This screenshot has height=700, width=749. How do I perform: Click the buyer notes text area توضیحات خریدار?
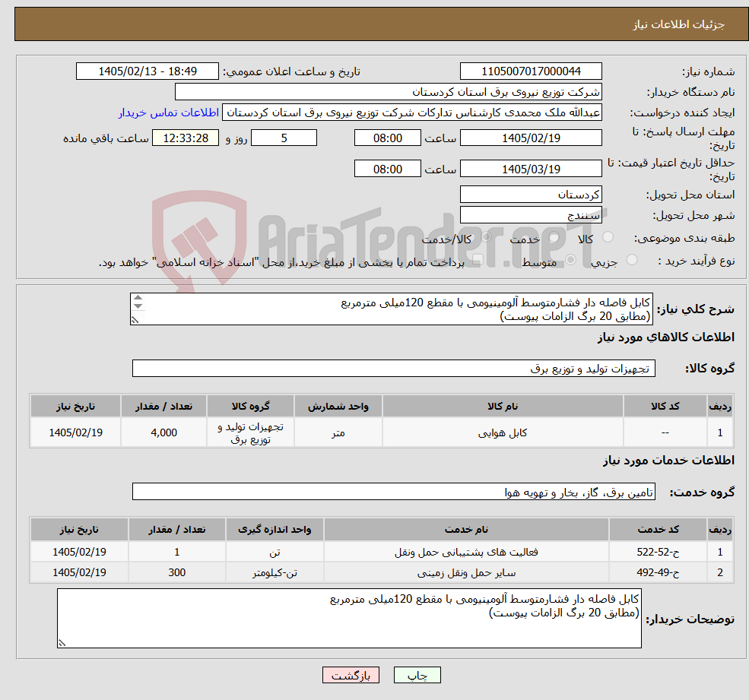point(349,619)
